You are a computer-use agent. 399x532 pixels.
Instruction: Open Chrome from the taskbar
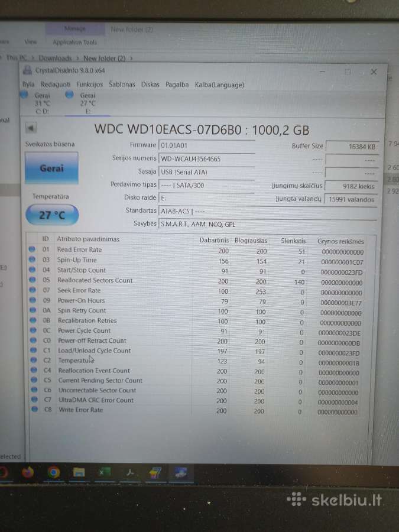tap(54, 472)
